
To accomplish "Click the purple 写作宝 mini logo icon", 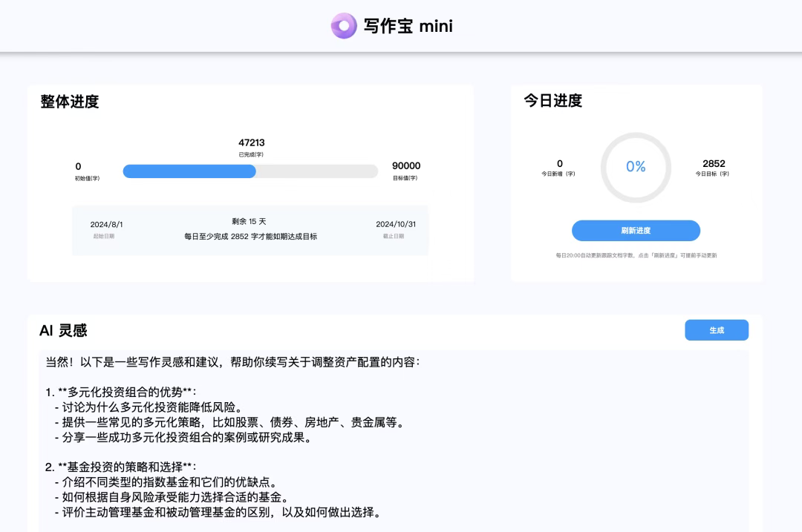I will coord(344,25).
